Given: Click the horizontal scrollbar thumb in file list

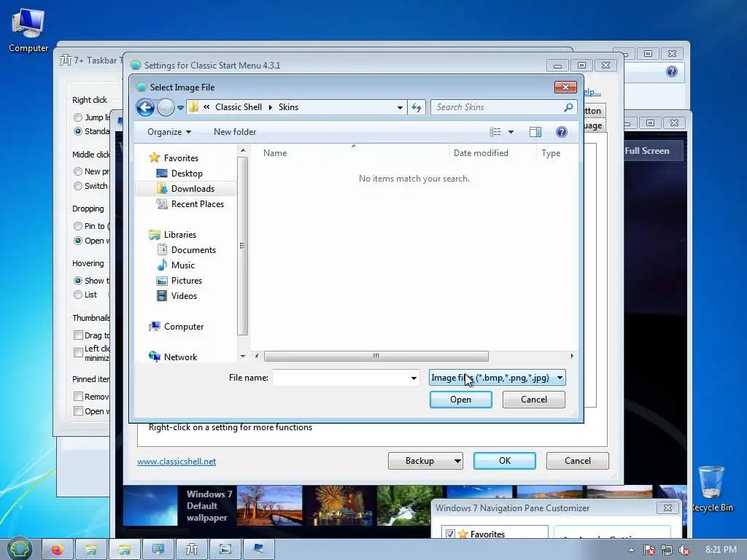Looking at the screenshot, I should tap(376, 356).
